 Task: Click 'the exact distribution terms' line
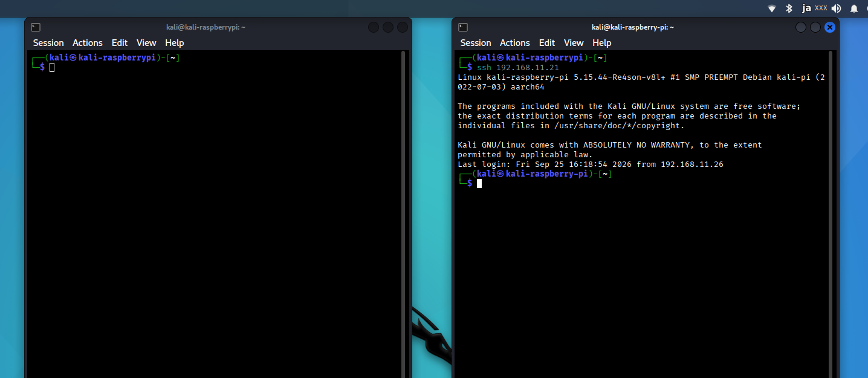[x=617, y=116]
